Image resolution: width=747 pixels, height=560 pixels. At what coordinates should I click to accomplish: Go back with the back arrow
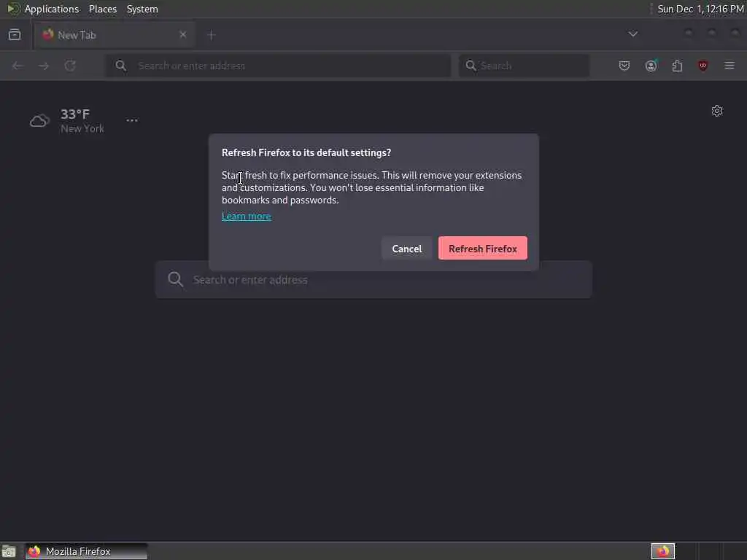[18, 66]
